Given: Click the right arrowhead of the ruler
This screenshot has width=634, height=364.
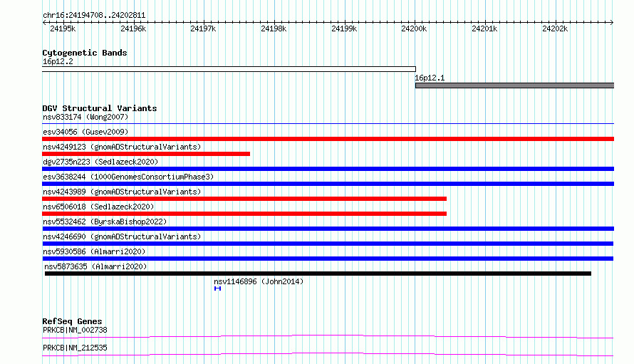Looking at the screenshot, I should pos(612,22).
